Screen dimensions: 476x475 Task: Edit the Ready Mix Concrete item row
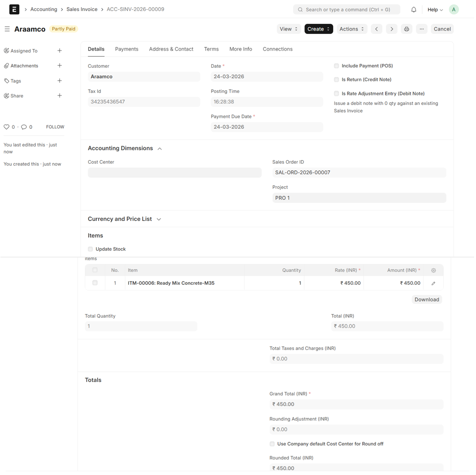[433, 283]
